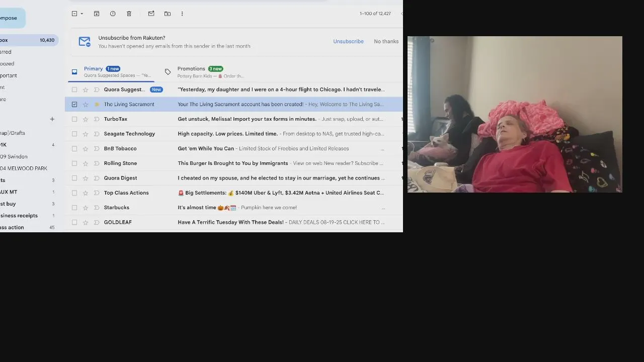Tick the Rolling Stone email checkbox
This screenshot has width=644, height=362.
[x=74, y=163]
